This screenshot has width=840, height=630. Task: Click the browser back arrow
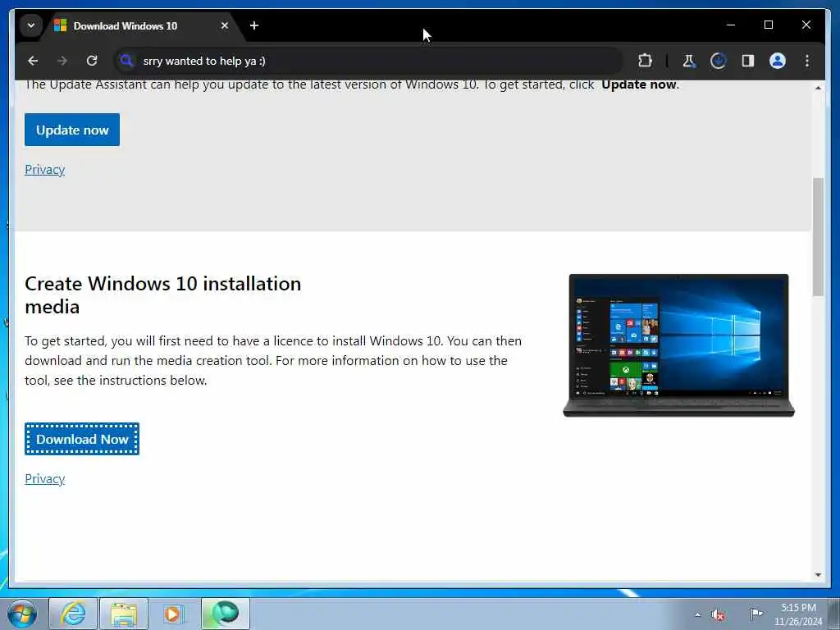pyautogui.click(x=33, y=61)
